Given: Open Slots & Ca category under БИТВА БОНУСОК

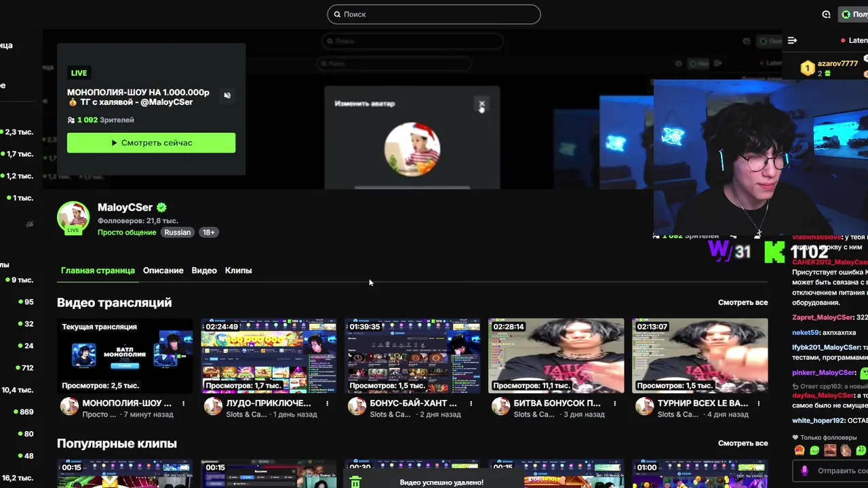Looking at the screenshot, I should pyautogui.click(x=534, y=414).
